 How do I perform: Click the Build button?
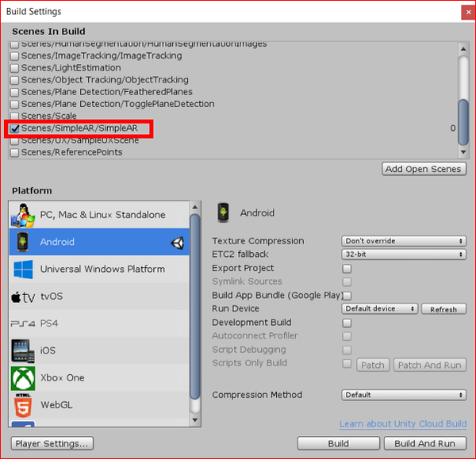339,443
